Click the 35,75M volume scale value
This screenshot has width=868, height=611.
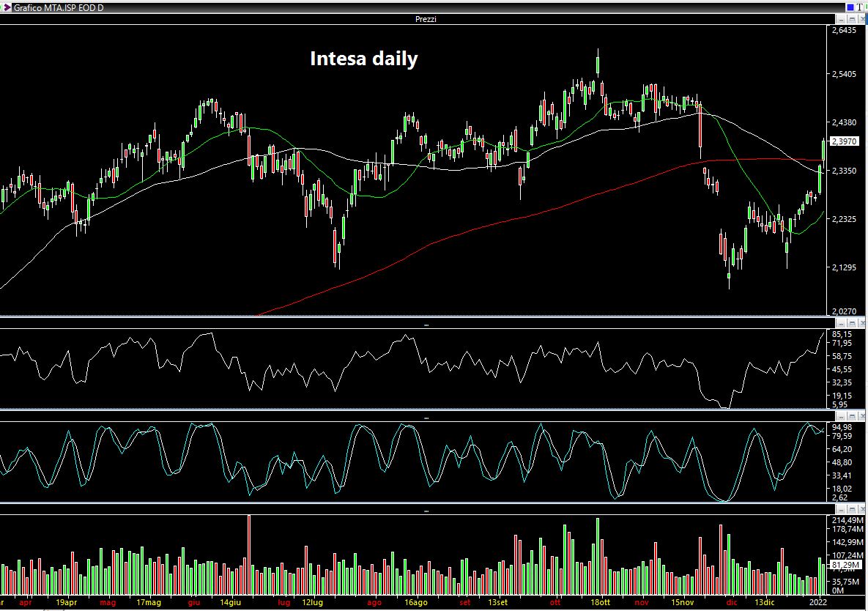click(846, 582)
